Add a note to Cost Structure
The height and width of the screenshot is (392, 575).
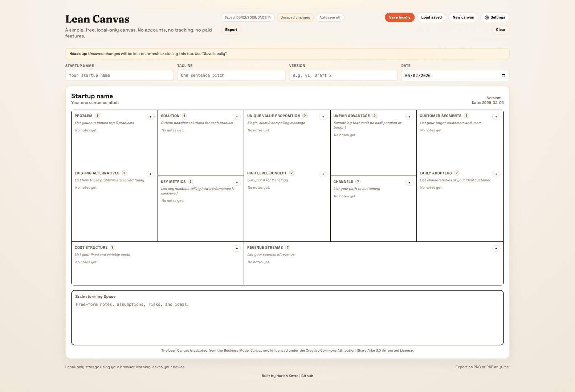(x=237, y=249)
